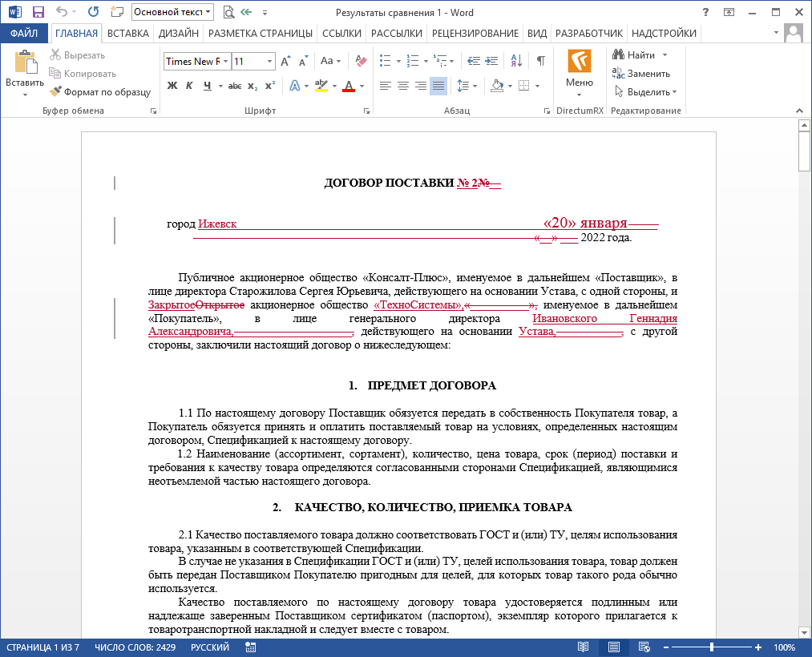Decrease paragraph indent
This screenshot has width=812, height=657.
tap(473, 61)
